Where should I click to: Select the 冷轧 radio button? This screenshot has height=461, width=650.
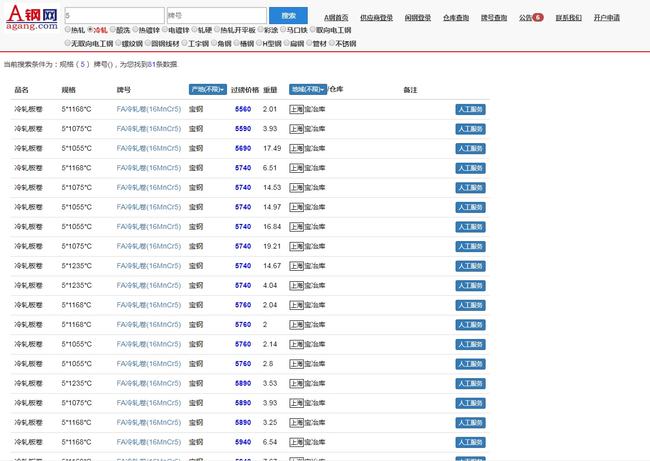(90, 29)
